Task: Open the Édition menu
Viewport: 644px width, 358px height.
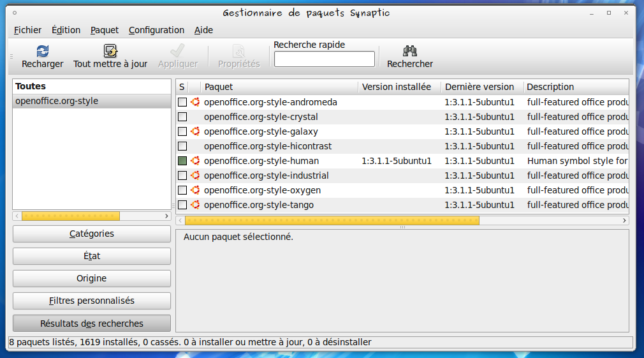Action: pyautogui.click(x=66, y=30)
